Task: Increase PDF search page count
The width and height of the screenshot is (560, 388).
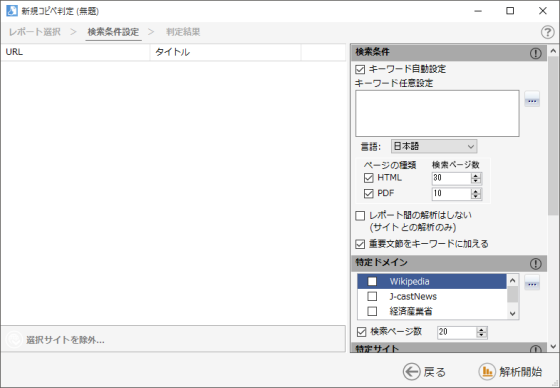Action: click(476, 191)
